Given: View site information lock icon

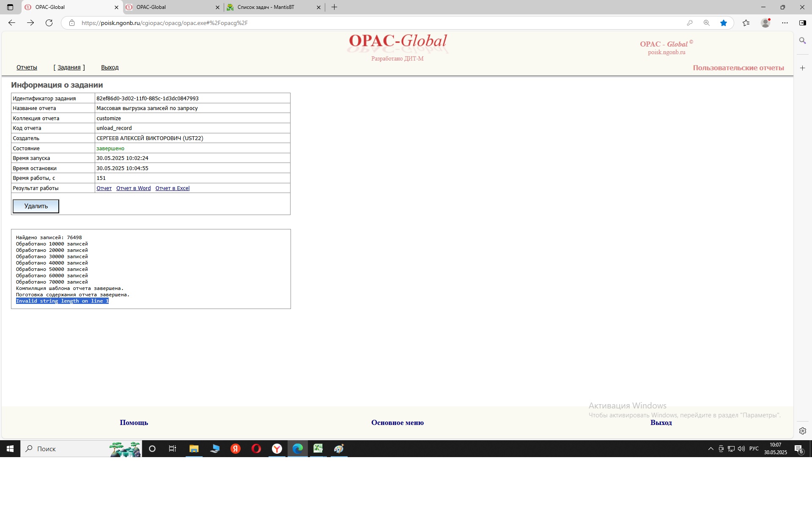Looking at the screenshot, I should 72,23.
